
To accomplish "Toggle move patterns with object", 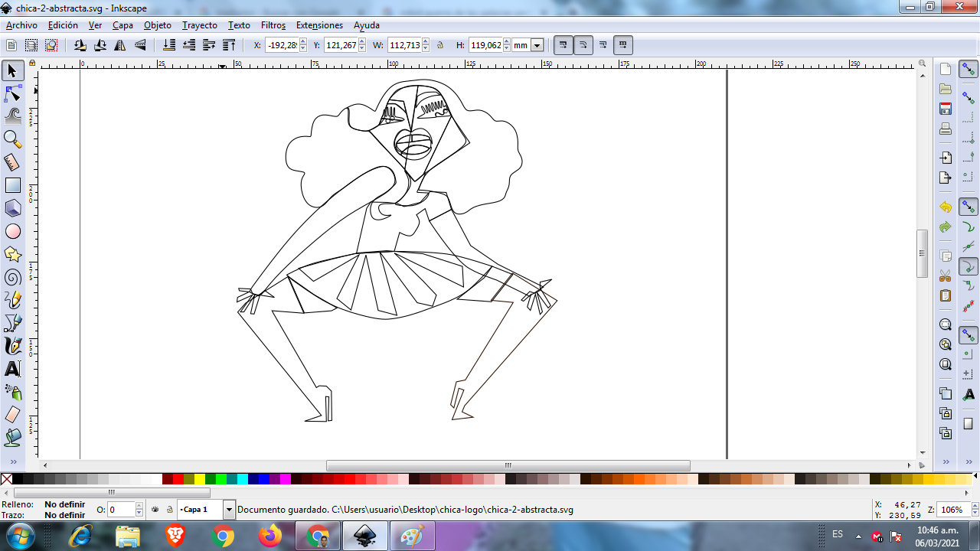I will coord(622,45).
